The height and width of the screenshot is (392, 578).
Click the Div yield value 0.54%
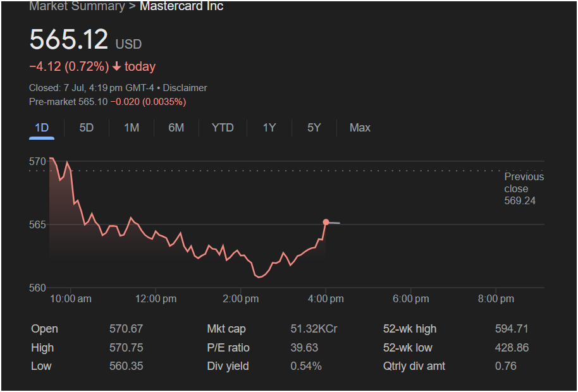[306, 366]
